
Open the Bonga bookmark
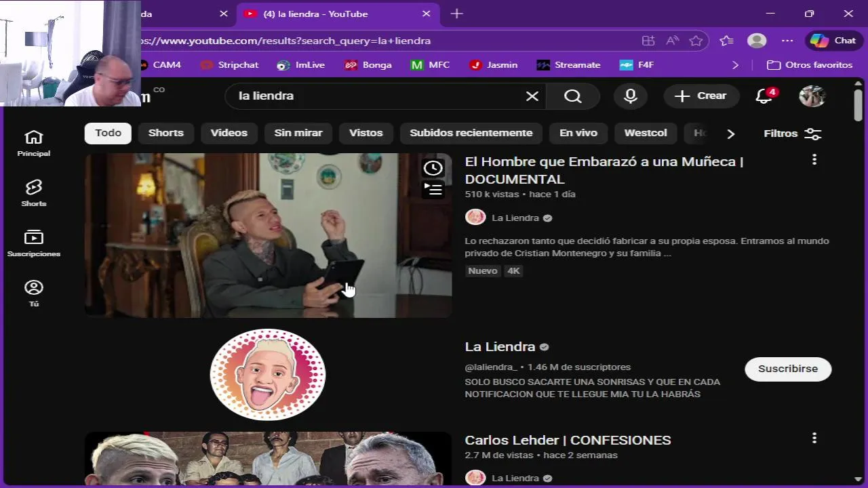pos(368,65)
